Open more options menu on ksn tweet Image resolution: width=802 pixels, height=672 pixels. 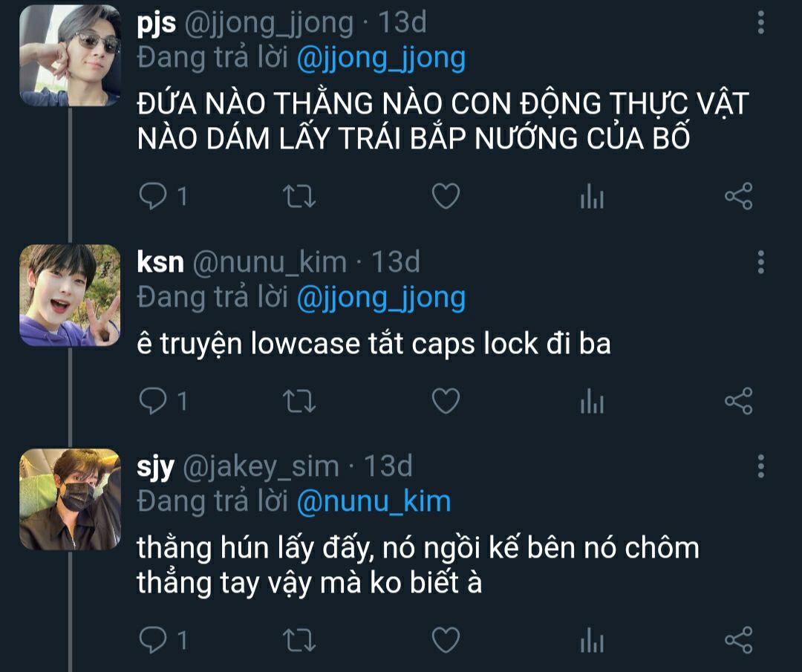click(761, 262)
